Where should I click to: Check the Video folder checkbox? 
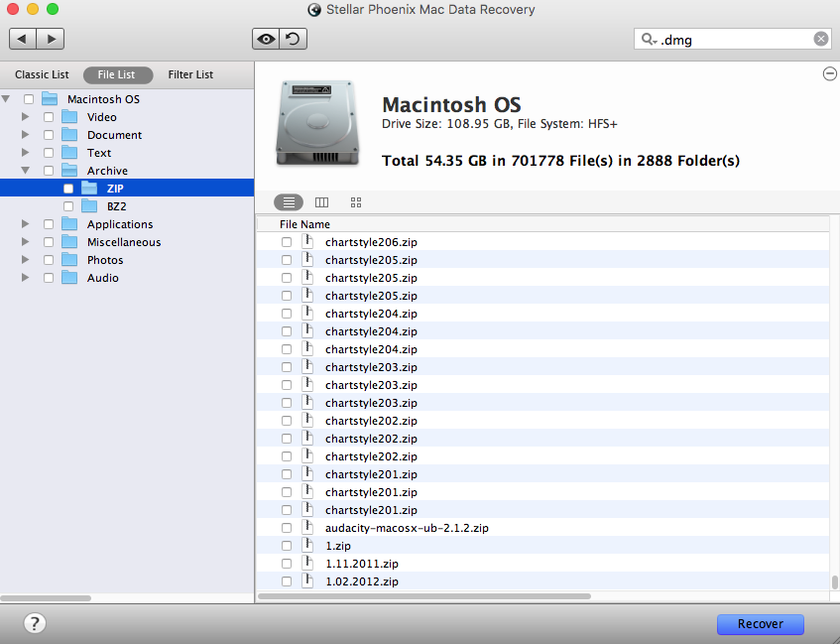(x=49, y=117)
